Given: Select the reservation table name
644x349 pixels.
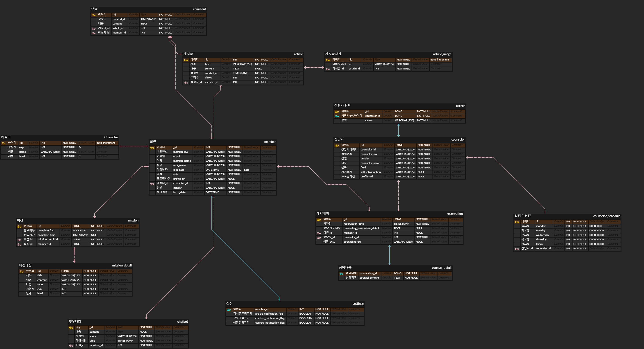Looking at the screenshot, I should (x=454, y=213).
